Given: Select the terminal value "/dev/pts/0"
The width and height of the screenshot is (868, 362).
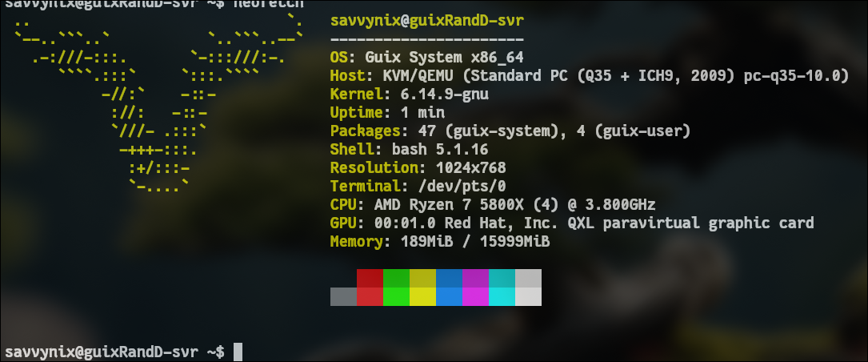Looking at the screenshot, I should [x=462, y=186].
